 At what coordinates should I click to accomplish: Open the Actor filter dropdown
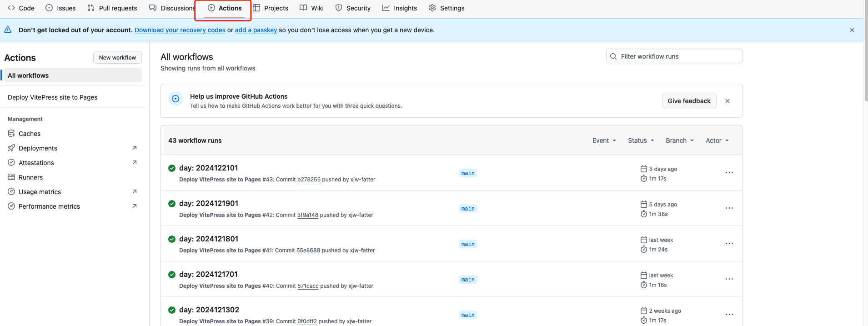point(717,140)
